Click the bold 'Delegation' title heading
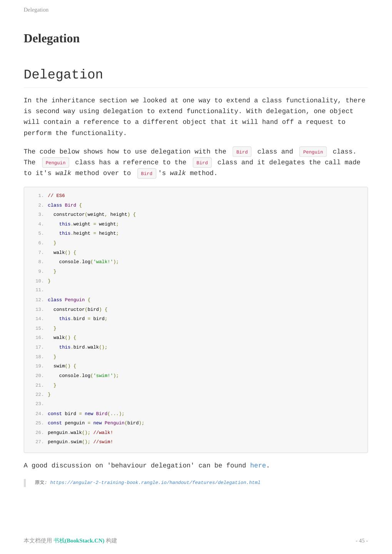Image resolution: width=392 pixels, height=554 pixels. [52, 38]
